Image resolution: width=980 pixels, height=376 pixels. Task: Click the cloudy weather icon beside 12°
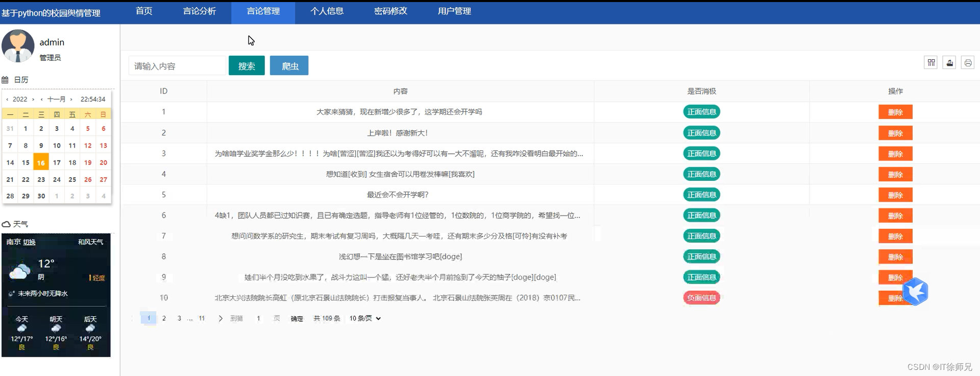tap(20, 270)
